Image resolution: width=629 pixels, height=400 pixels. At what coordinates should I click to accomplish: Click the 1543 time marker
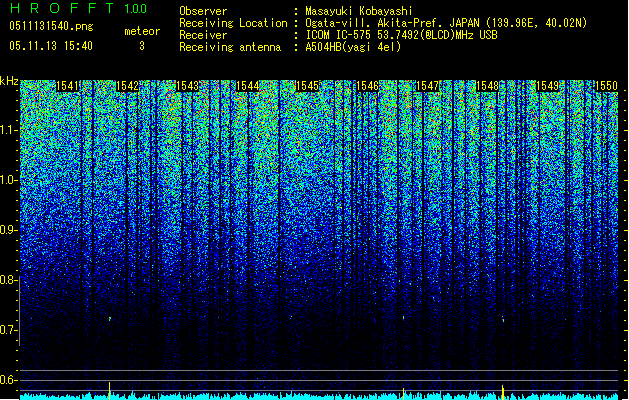[x=187, y=86]
